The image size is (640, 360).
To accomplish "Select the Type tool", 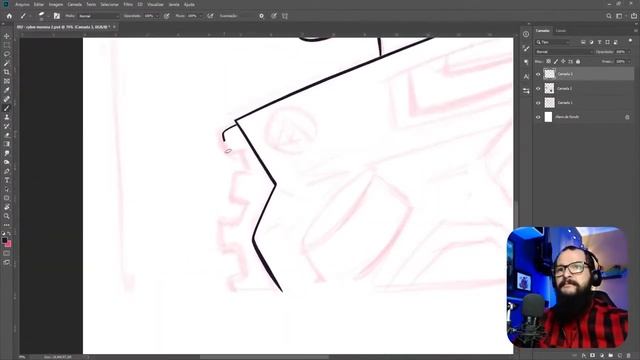I will 7,180.
